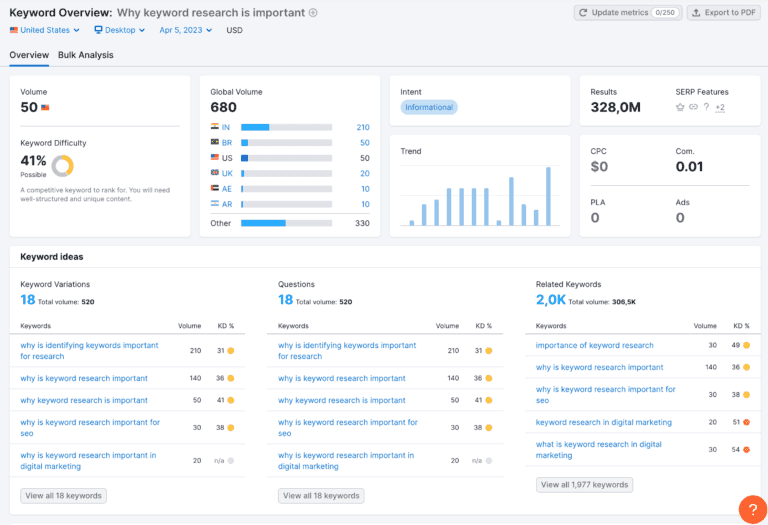
Task: Click the IN volume value 210
Action: (x=363, y=127)
